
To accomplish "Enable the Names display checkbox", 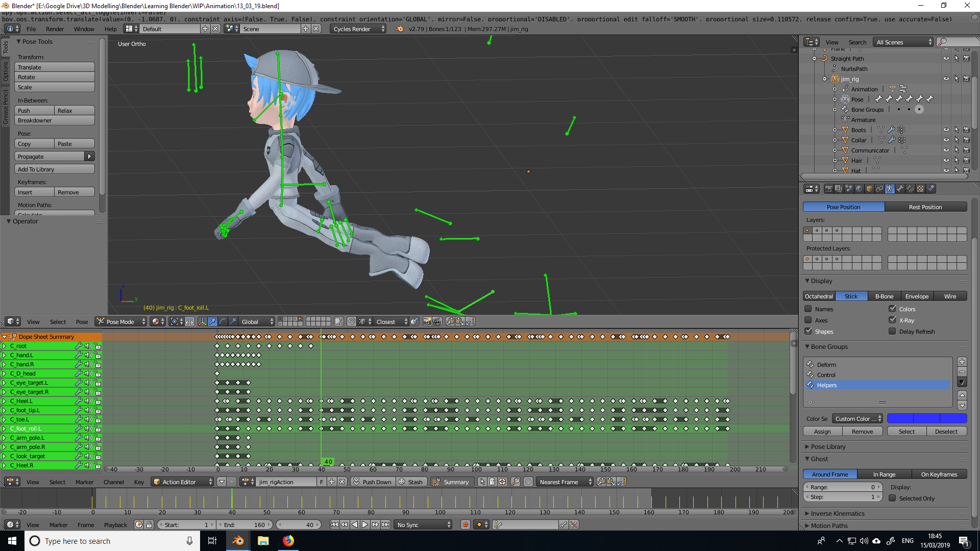I will [808, 309].
